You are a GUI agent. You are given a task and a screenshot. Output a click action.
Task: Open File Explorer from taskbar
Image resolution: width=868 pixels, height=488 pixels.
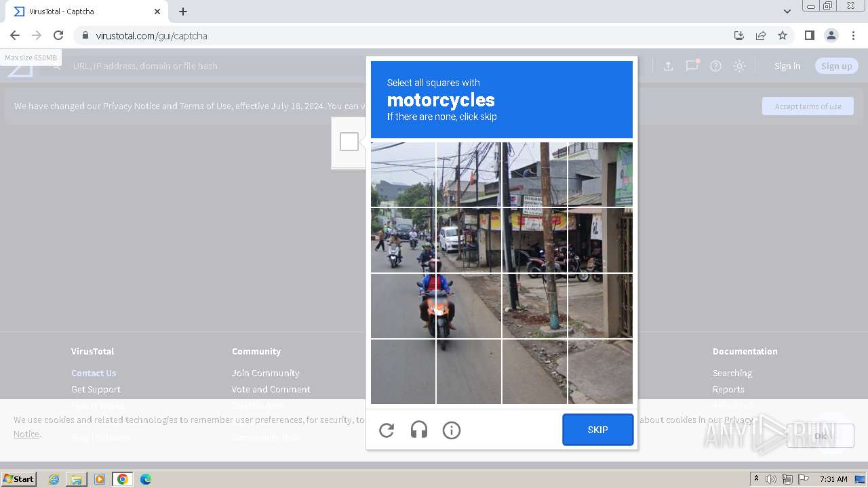77,479
